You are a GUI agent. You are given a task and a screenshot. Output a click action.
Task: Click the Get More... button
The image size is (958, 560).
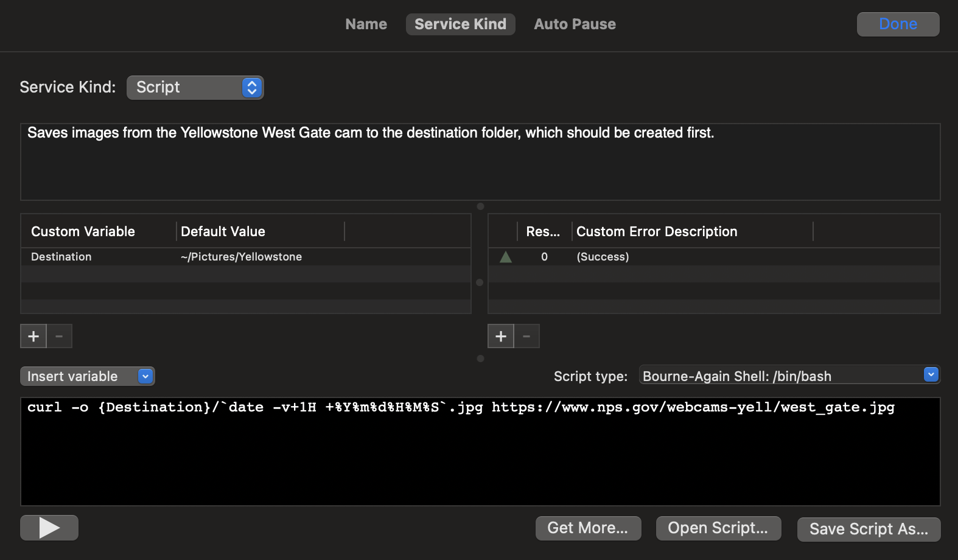(588, 528)
